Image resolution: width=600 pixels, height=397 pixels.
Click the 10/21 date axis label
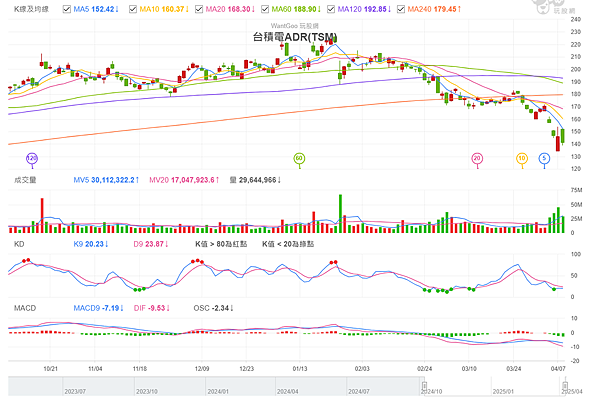[x=50, y=369]
